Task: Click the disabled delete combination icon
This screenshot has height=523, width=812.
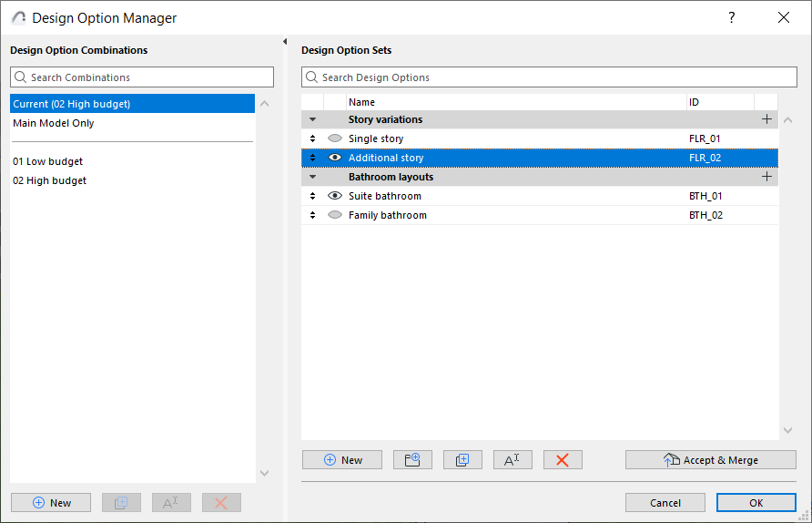Action: 221,503
